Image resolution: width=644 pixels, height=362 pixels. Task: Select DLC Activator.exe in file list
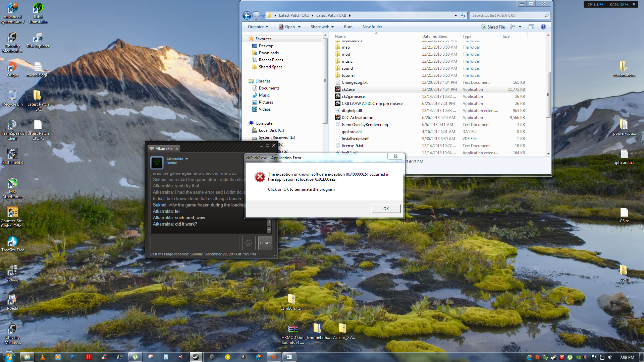click(357, 118)
